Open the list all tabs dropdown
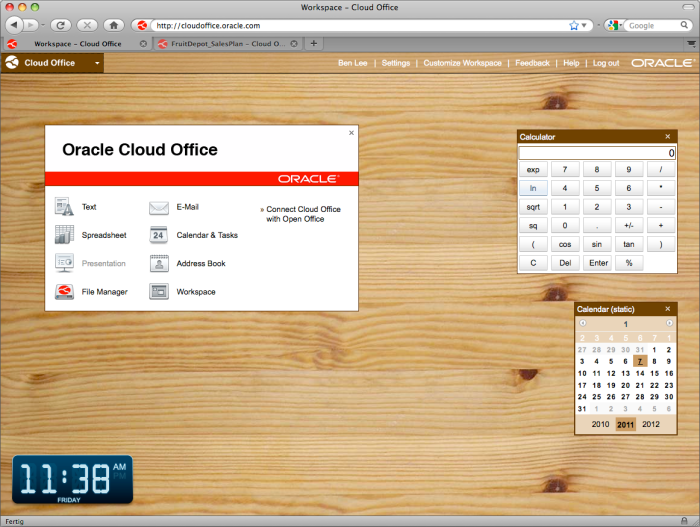Image resolution: width=700 pixels, height=527 pixels. click(x=691, y=43)
